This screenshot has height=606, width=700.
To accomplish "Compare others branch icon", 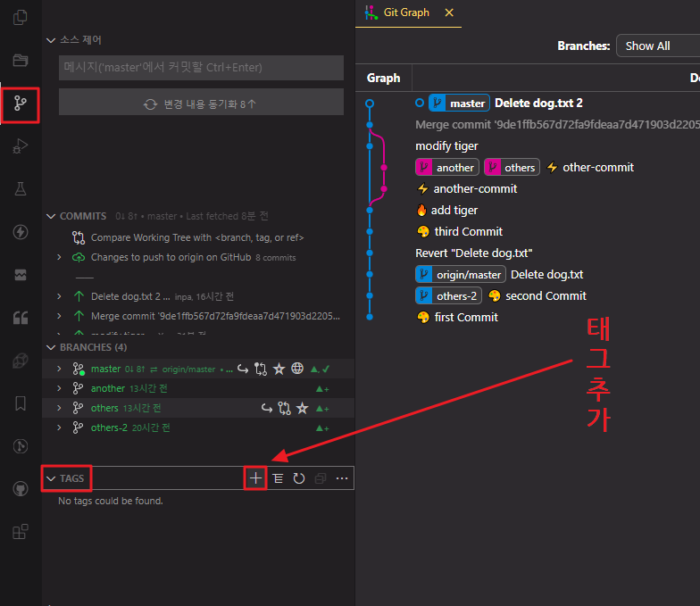I will point(284,408).
